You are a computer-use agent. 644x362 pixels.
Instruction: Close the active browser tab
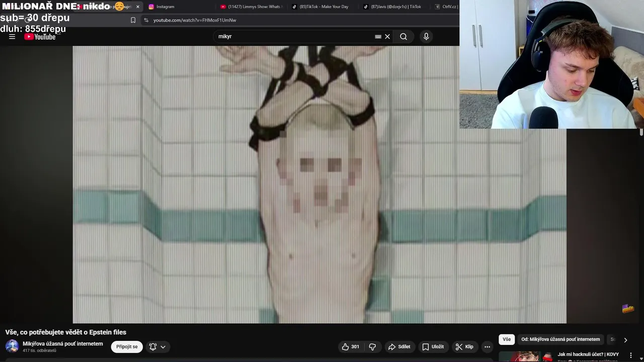point(137,7)
